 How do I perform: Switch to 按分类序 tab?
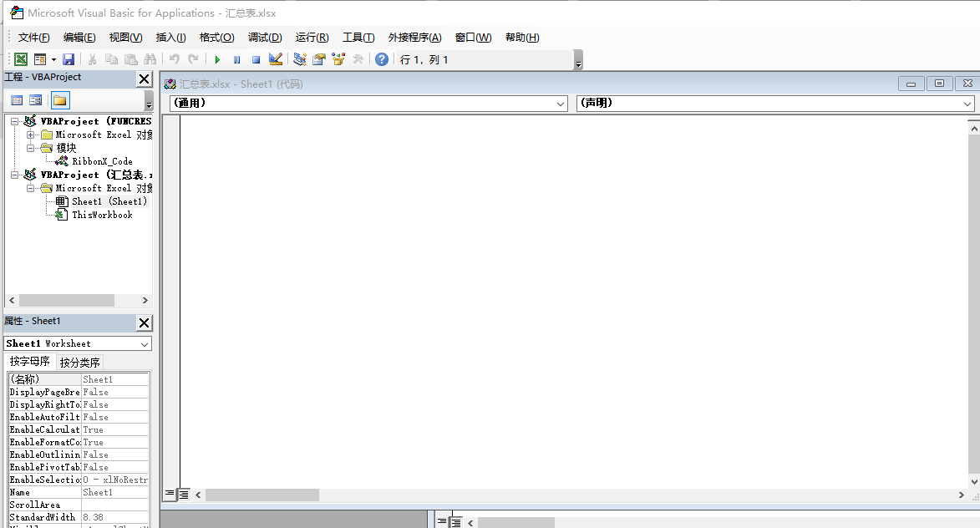pyautogui.click(x=79, y=362)
